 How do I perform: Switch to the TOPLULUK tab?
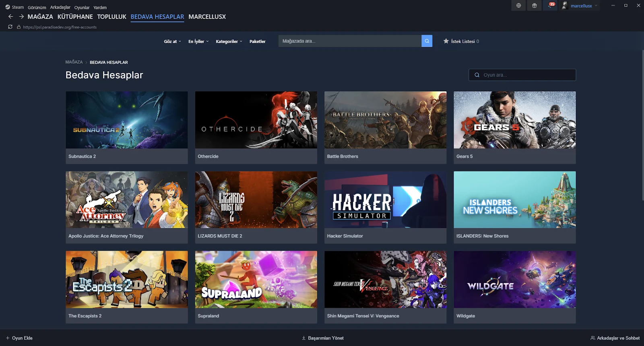tap(112, 16)
